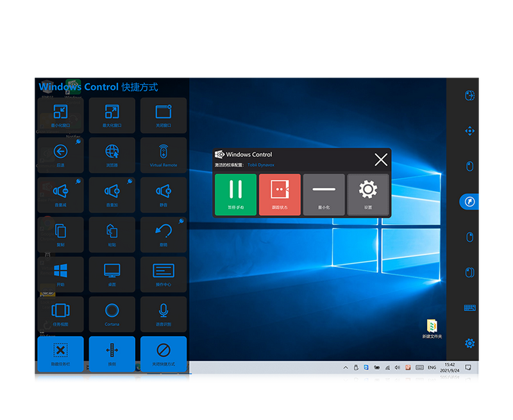
Task: Toggle the 隐藏任务栏 hide taskbar tile
Action: [60, 354]
